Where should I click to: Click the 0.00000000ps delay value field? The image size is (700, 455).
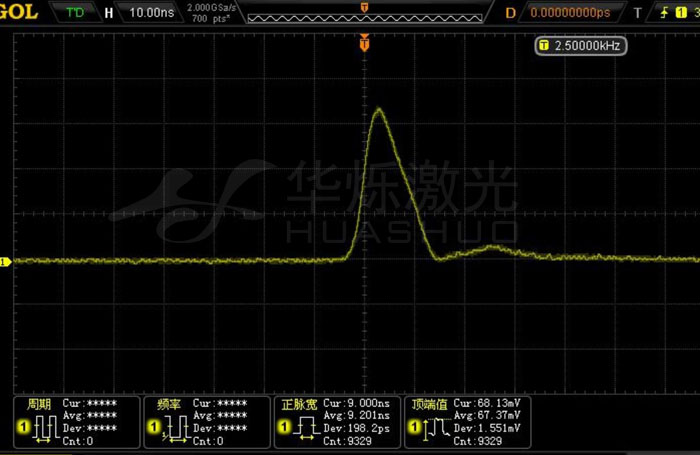point(571,13)
